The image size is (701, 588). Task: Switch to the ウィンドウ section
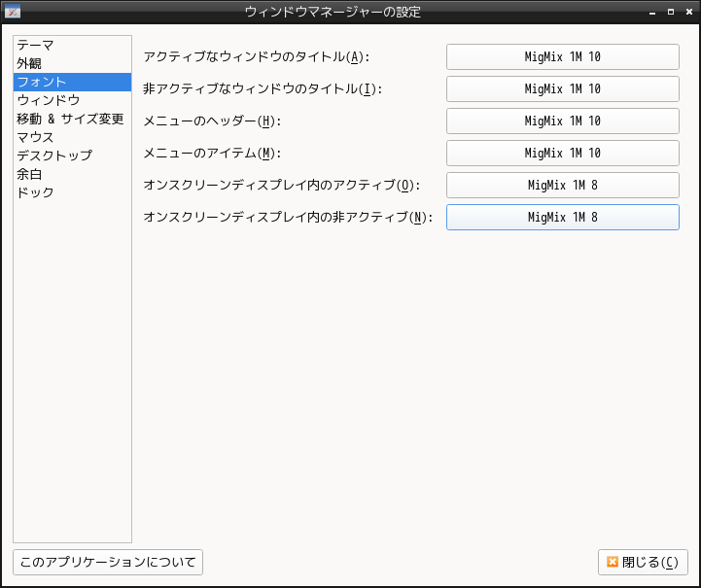coord(48,100)
